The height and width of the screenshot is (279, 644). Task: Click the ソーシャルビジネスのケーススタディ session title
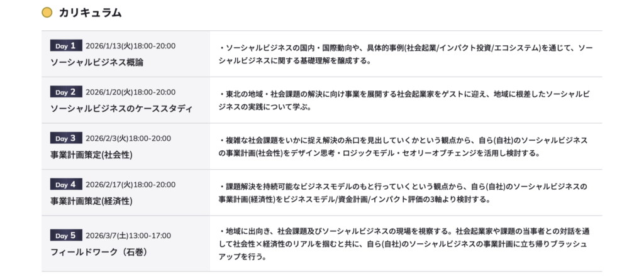tap(121, 109)
